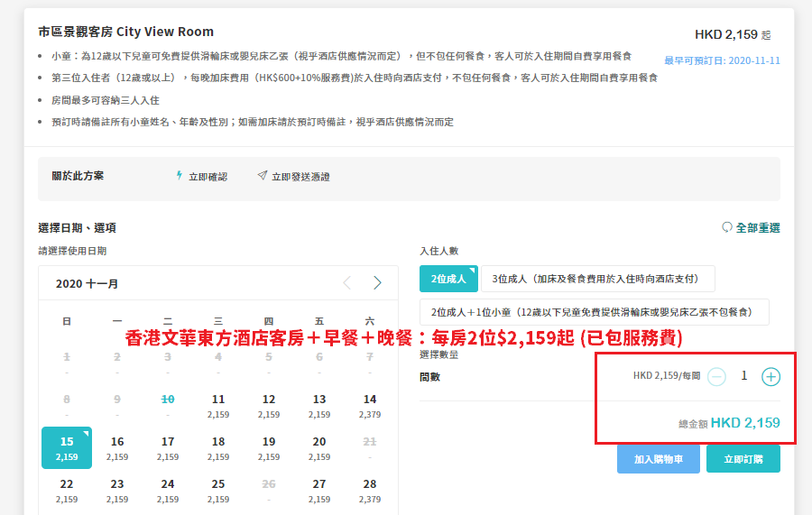Pick November 20 on calendar
812x515 pixels.
(x=319, y=448)
